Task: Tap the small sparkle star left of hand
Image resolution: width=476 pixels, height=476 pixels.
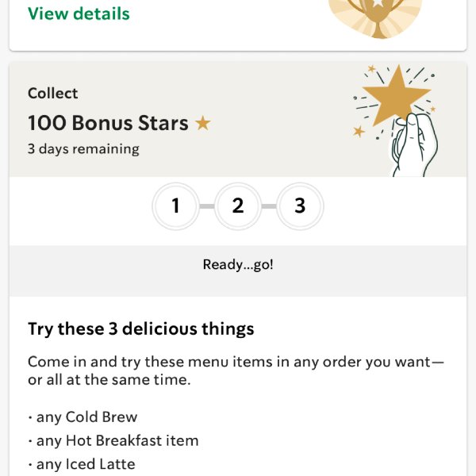Action: point(359,132)
